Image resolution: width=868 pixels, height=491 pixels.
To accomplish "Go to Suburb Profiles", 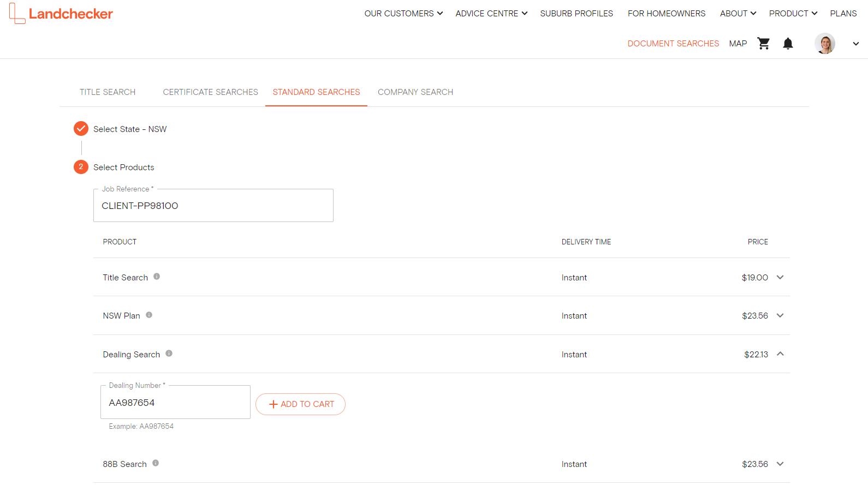I will click(x=576, y=13).
